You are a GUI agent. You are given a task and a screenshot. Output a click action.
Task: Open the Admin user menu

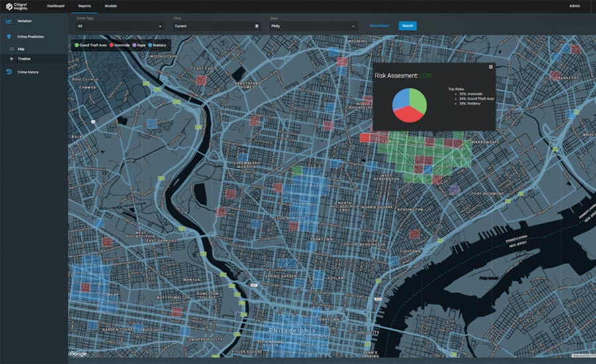(x=574, y=6)
